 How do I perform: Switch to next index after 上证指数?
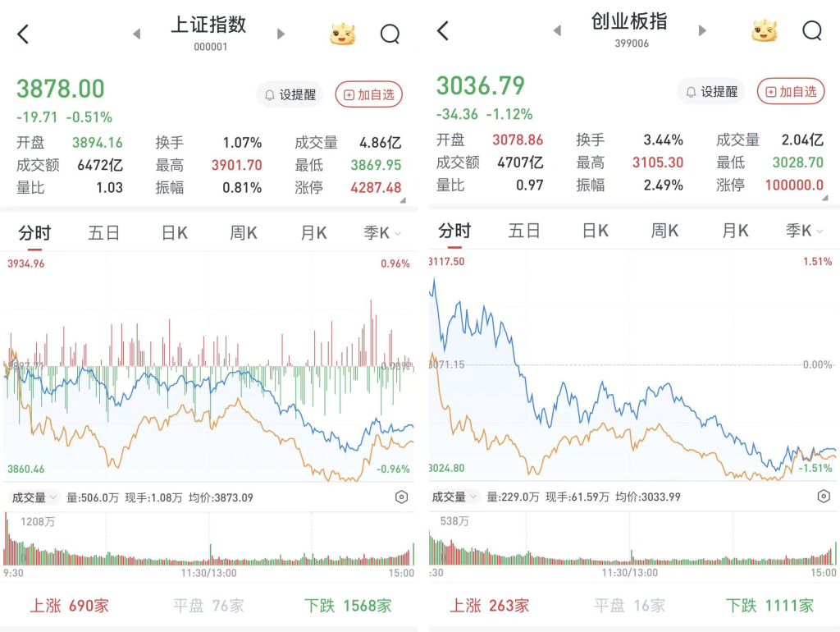tap(281, 34)
